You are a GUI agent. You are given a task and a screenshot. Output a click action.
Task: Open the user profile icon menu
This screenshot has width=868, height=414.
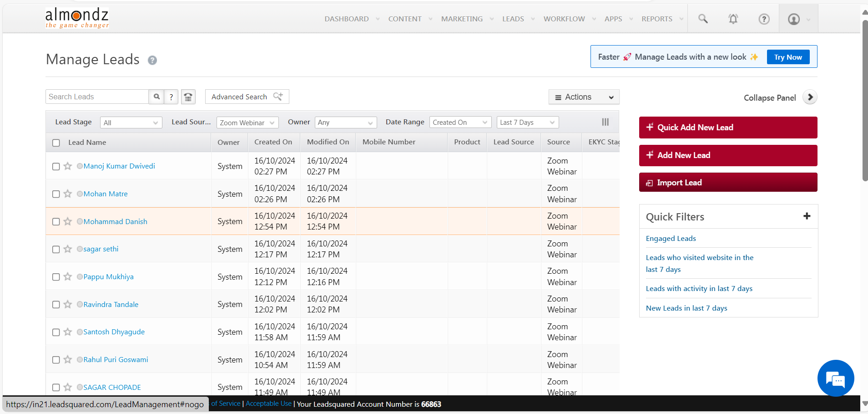pos(794,19)
